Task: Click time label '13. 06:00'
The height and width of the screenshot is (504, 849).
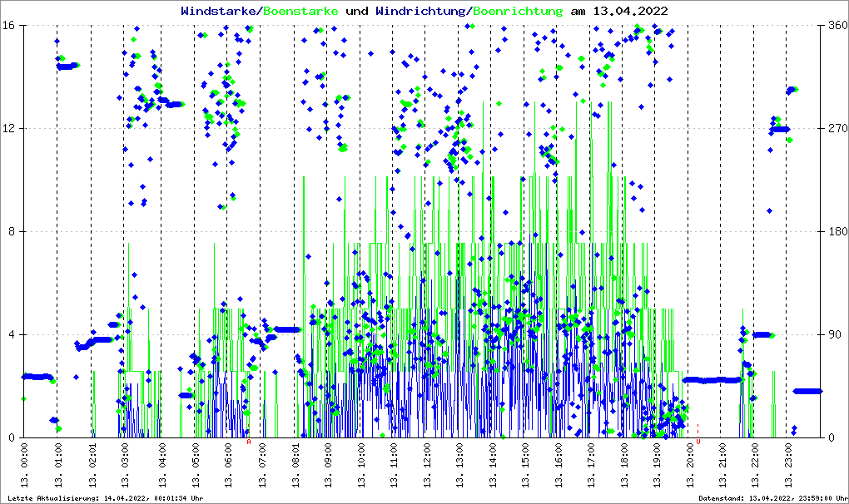Action: (227, 465)
